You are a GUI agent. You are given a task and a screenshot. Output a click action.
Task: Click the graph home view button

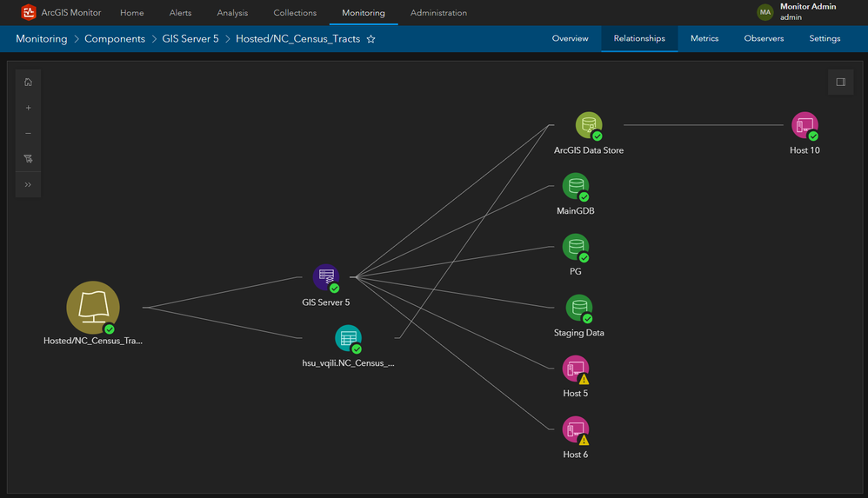point(28,83)
